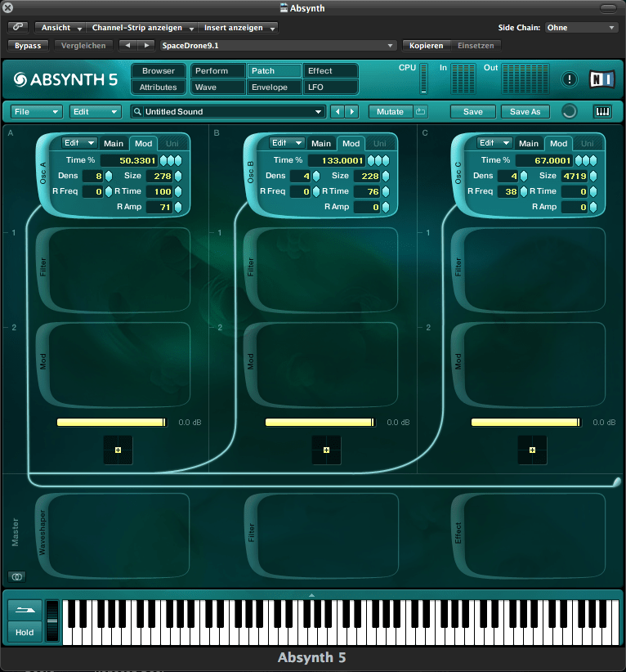The width and height of the screenshot is (626, 672).
Task: Enable the Master Effect module
Action: click(458, 533)
